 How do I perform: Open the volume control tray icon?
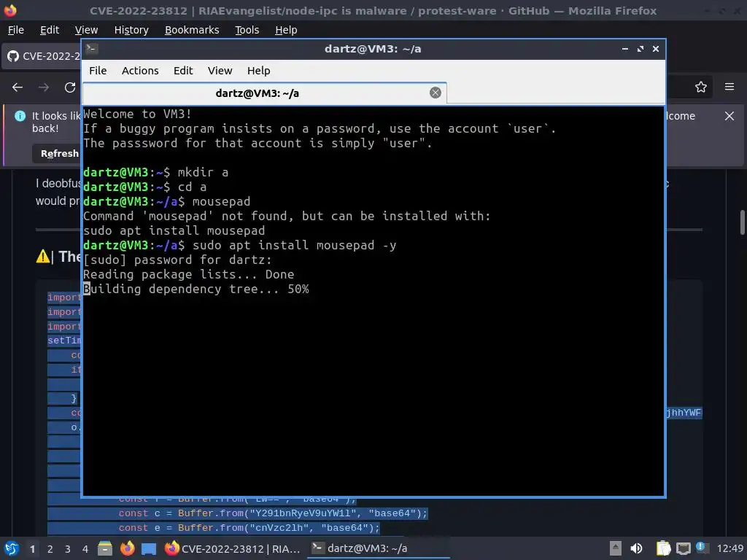click(636, 548)
